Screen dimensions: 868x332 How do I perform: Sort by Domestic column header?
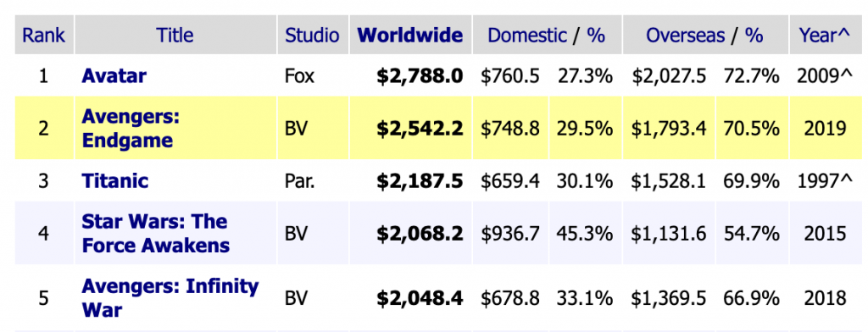[x=527, y=36]
